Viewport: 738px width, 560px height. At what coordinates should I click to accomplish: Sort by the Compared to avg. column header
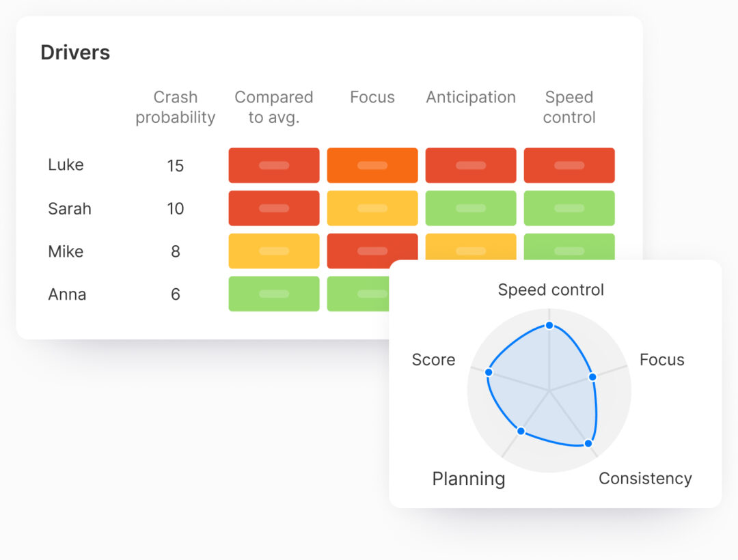[273, 107]
